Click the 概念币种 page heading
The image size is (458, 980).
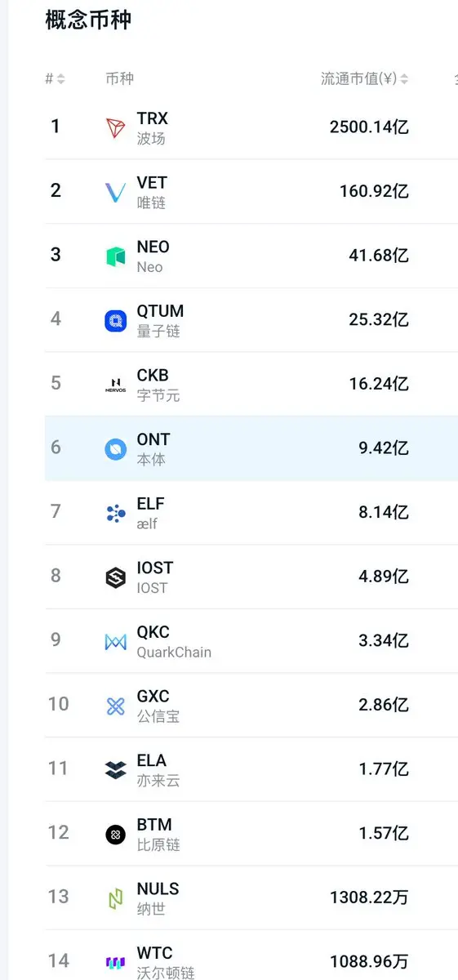[x=88, y=20]
